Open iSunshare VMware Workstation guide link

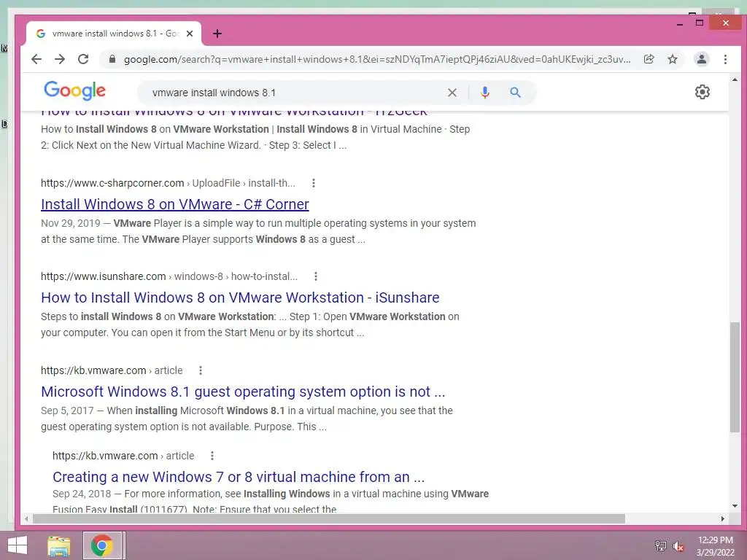[240, 297]
